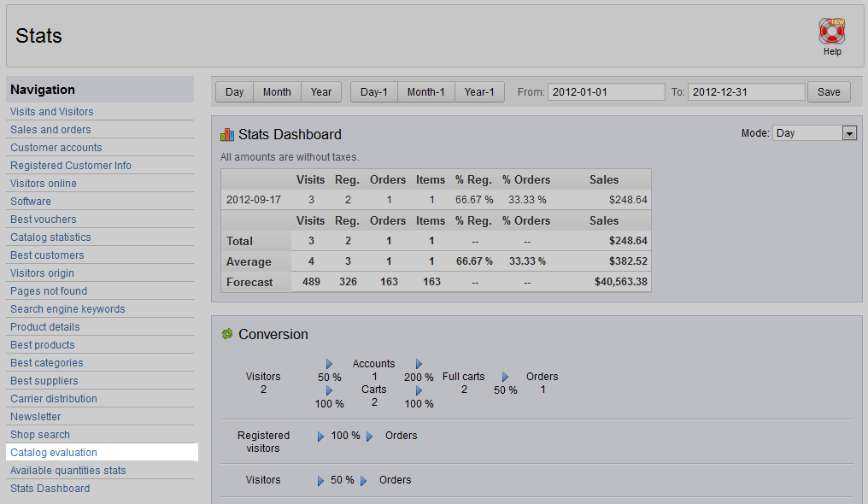
Task: Click the Accounts conversion label
Action: 373,364
